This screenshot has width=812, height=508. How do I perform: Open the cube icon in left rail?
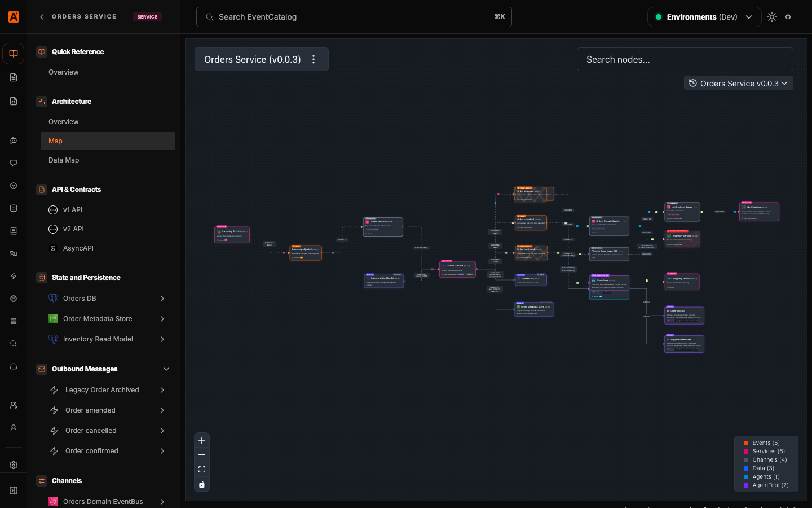pos(14,186)
